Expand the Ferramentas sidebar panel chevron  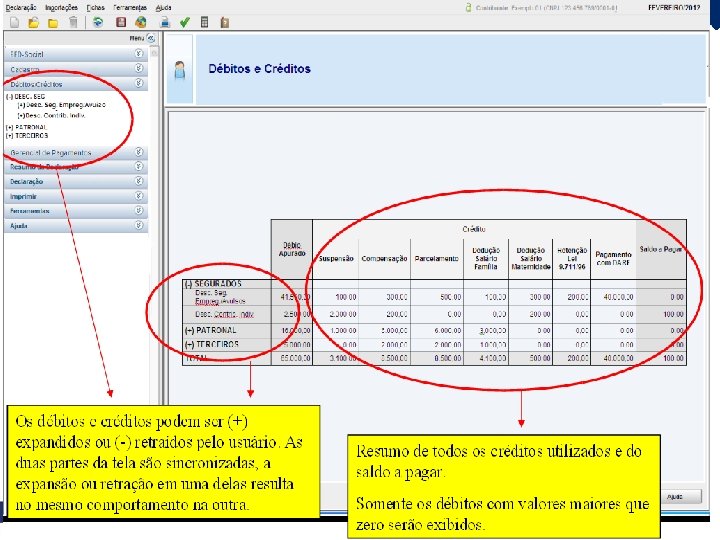139,211
